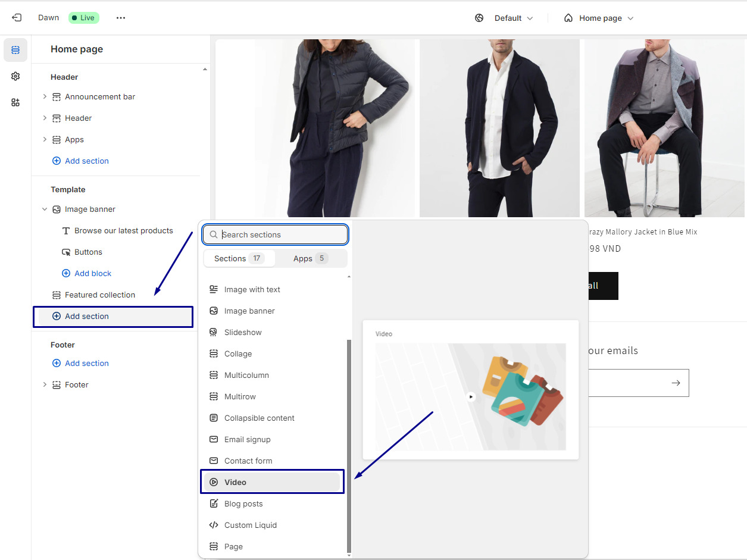The width and height of the screenshot is (747, 560).
Task: Open the Default dropdown
Action: (x=514, y=18)
